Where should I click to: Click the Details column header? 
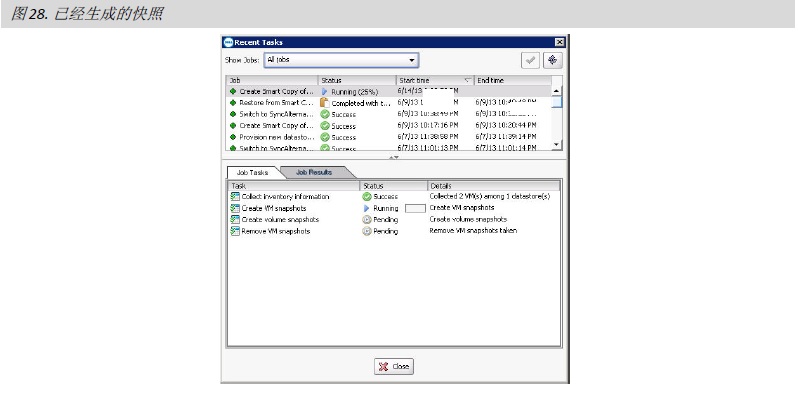(x=494, y=186)
